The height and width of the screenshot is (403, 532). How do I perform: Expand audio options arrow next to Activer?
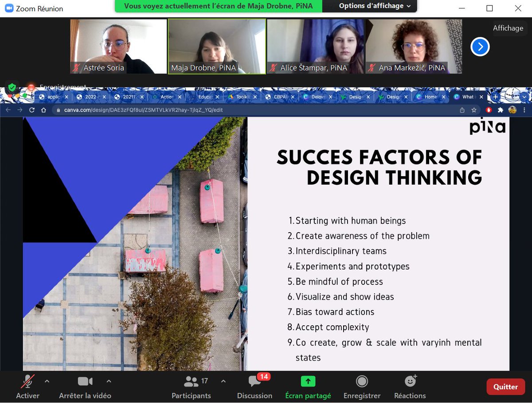click(47, 381)
